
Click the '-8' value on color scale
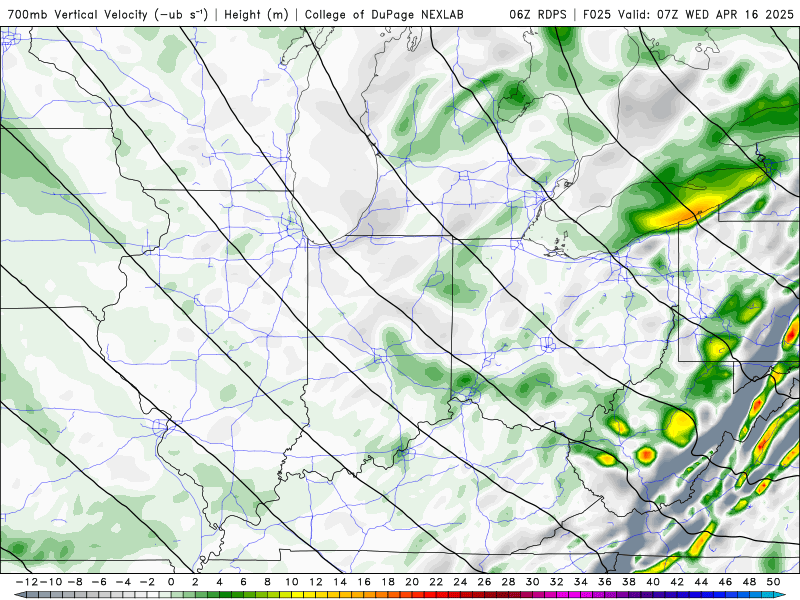[75, 582]
